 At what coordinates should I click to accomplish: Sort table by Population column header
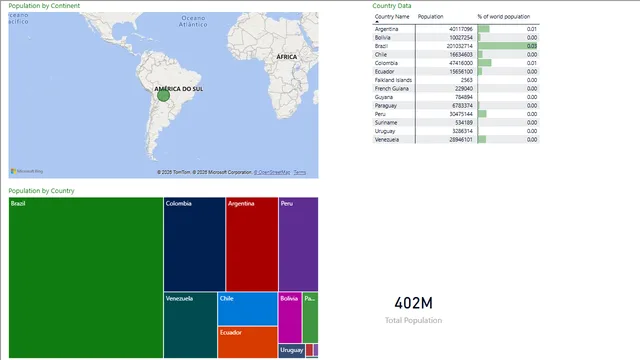430,16
